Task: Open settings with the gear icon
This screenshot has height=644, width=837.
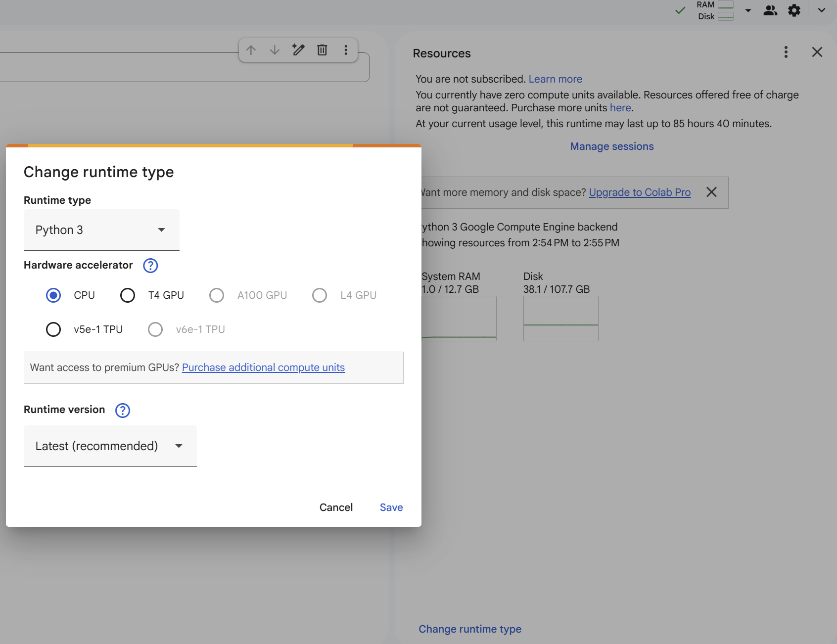Action: tap(794, 10)
